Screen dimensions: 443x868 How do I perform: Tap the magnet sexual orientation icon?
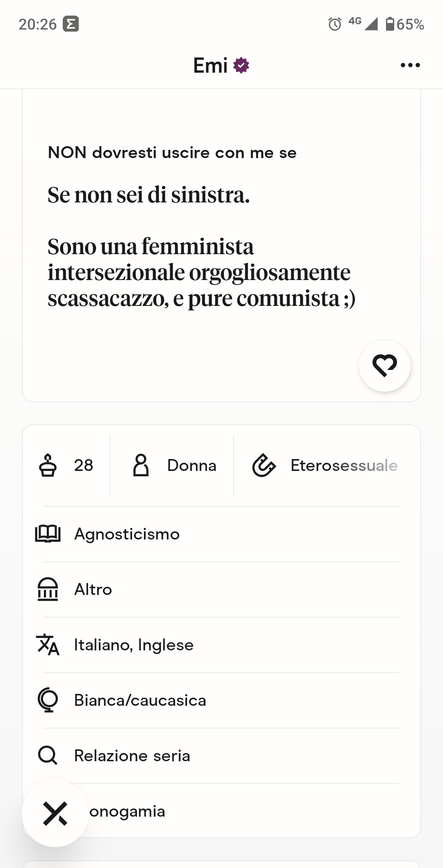[x=264, y=465]
